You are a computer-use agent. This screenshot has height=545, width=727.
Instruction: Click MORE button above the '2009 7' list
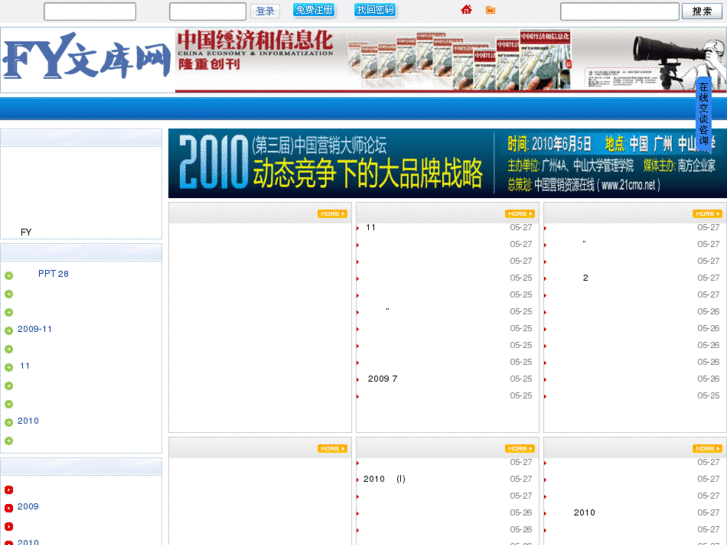click(x=520, y=214)
